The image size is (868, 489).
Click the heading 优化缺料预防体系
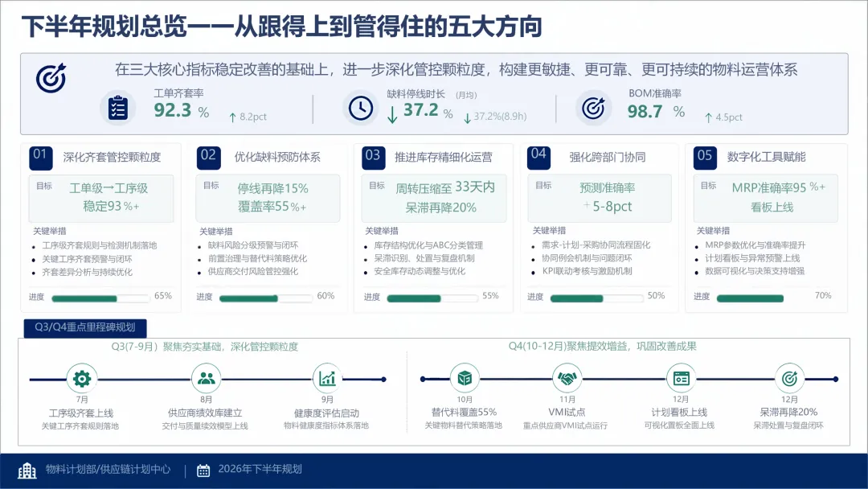pos(277,158)
